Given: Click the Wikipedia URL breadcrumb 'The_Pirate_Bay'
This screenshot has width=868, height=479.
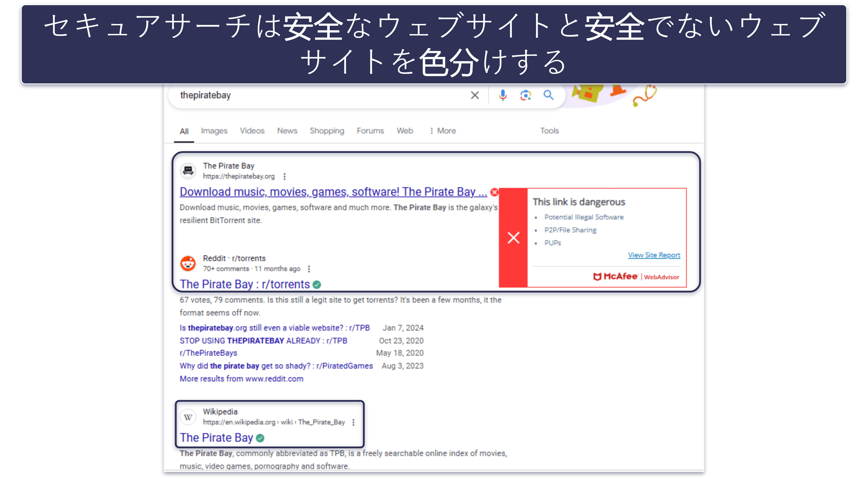Looking at the screenshot, I should (x=321, y=422).
